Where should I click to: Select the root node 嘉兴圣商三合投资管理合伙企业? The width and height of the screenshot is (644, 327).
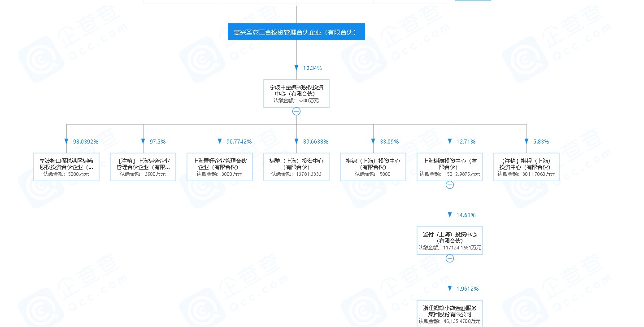[x=296, y=32]
